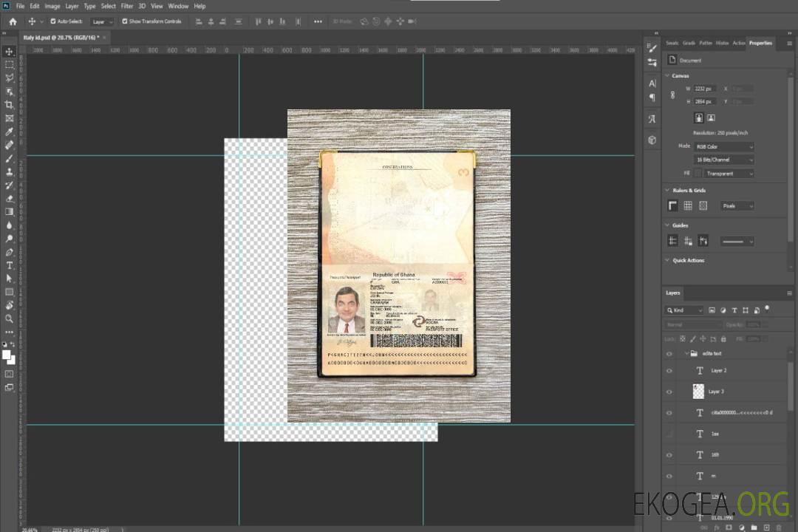This screenshot has height=532, width=798.
Task: Hide Layer 2 using its eye icon
Action: tap(669, 371)
